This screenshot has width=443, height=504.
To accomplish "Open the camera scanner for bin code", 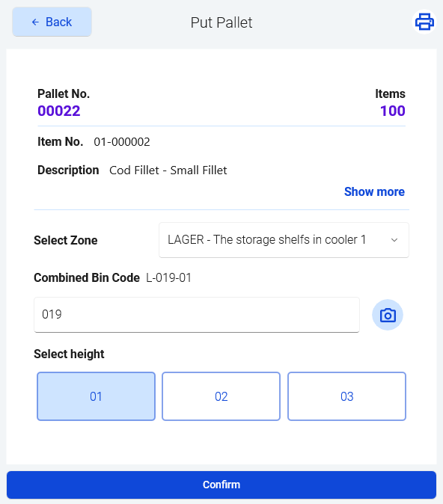I will (x=388, y=315).
